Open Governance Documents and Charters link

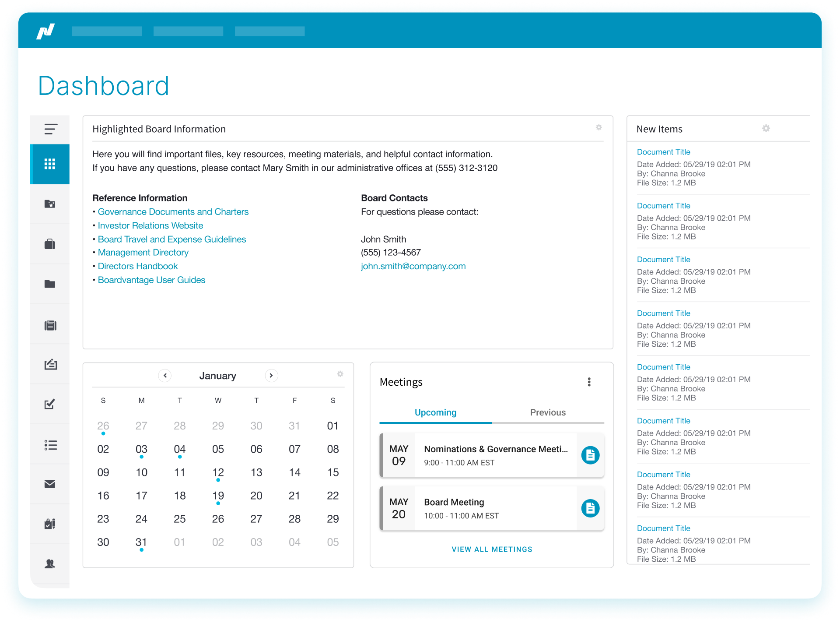coord(173,212)
